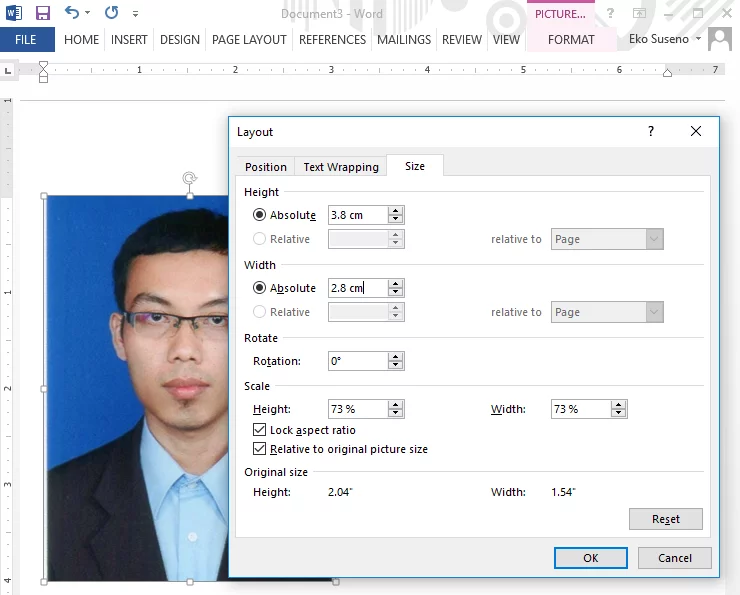Open the REFERENCES ribbon tab
This screenshot has width=740, height=595.
(x=332, y=40)
